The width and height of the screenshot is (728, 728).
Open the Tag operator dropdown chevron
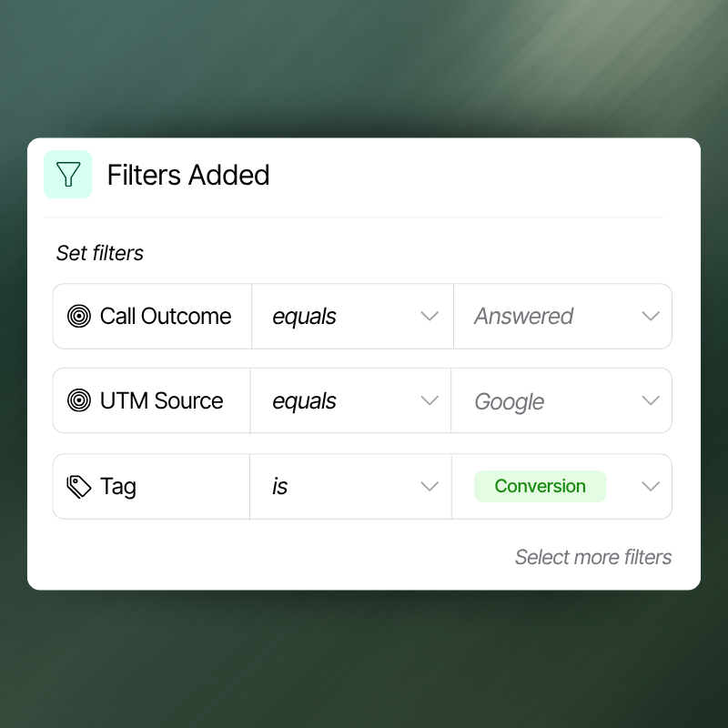(x=430, y=487)
